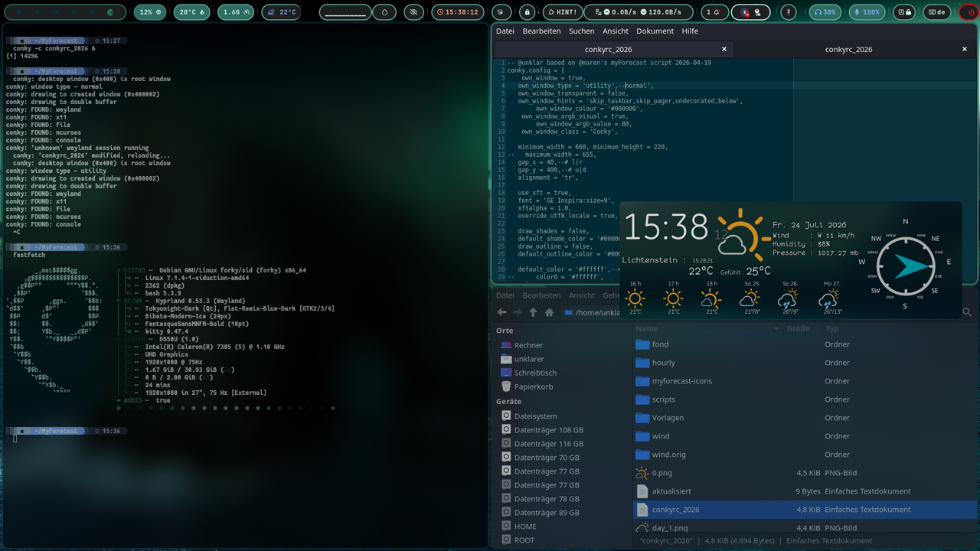
Task: Click the water drop icon in top bar
Action: pos(384,12)
